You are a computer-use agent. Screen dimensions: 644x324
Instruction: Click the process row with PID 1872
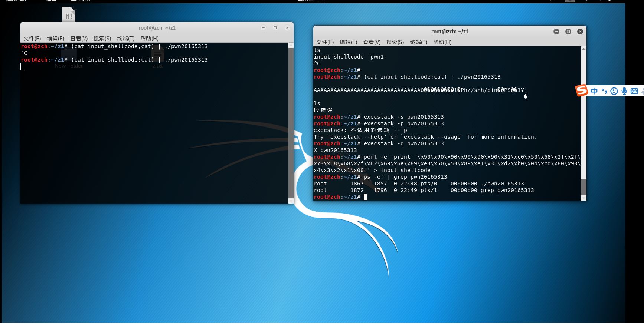pyautogui.click(x=424, y=190)
